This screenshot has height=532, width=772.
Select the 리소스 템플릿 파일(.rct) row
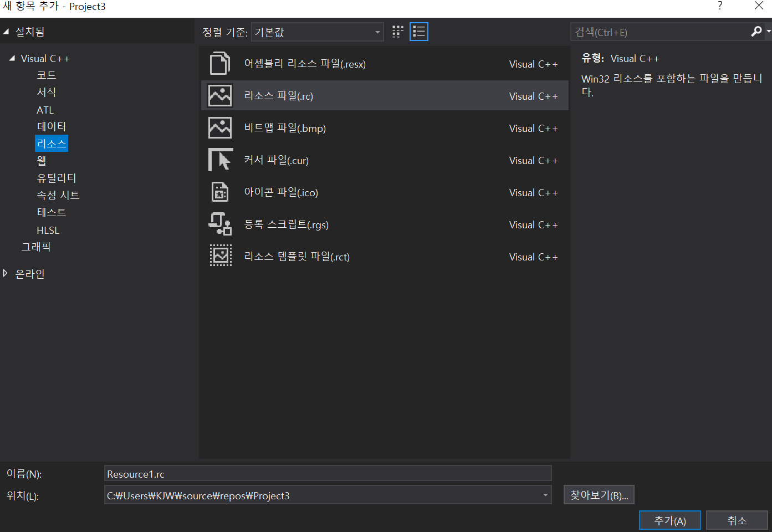(385, 257)
